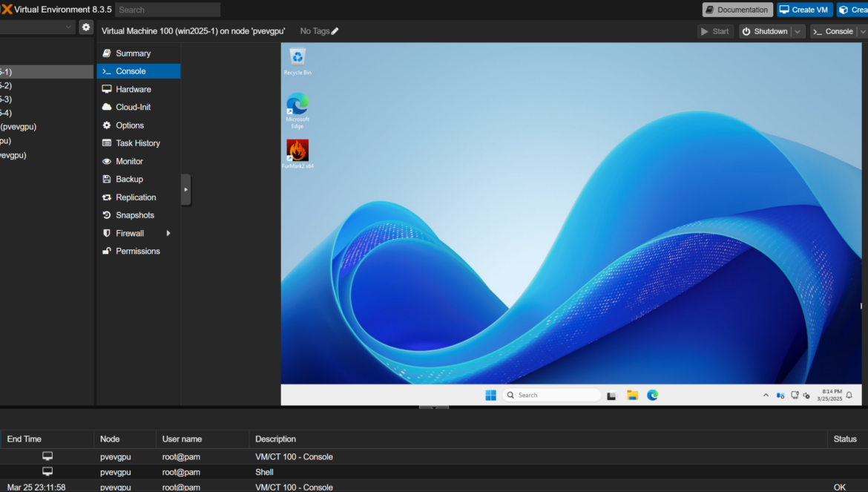
Task: Select the Microsoft Edge desktop shortcut
Action: pyautogui.click(x=297, y=111)
